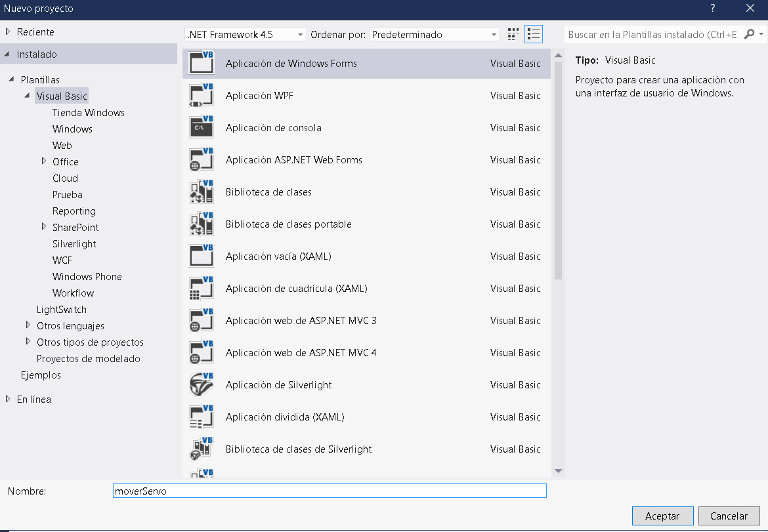
Task: Switch to medium icons list view
Action: (x=534, y=34)
